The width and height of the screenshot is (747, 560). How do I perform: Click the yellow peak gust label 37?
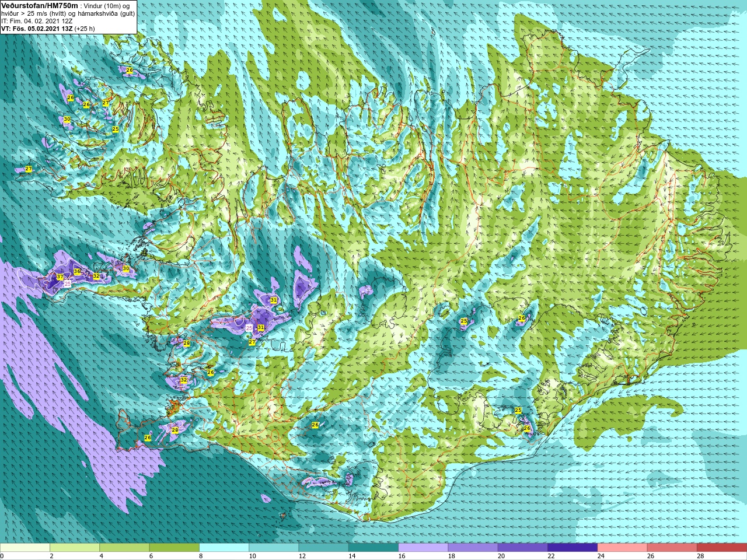click(x=60, y=276)
